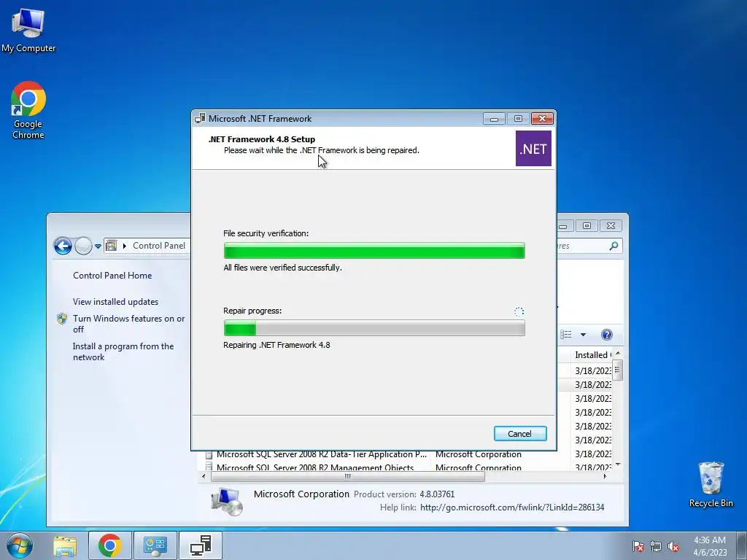747x560 pixels.
Task: Click Control Panel breadcrumb in address bar
Action: tap(158, 246)
